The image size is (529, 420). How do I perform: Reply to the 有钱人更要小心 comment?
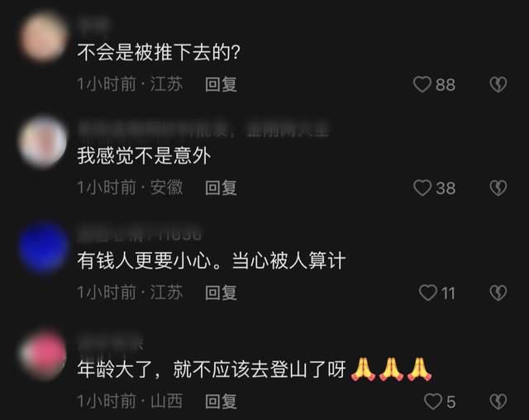click(221, 292)
